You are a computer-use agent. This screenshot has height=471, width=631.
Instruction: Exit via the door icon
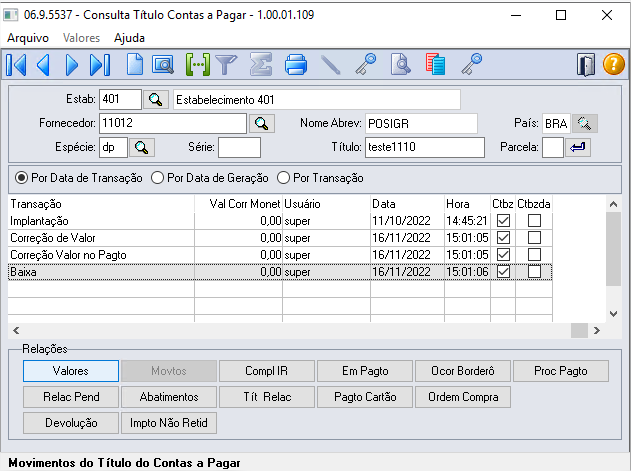[x=586, y=64]
